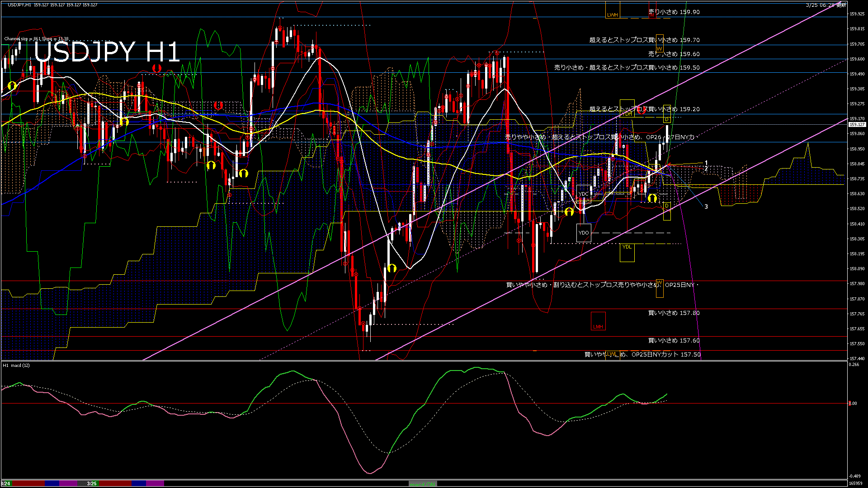Toggle the macd ON button
This screenshot has width=868, height=488.
tap(423, 484)
